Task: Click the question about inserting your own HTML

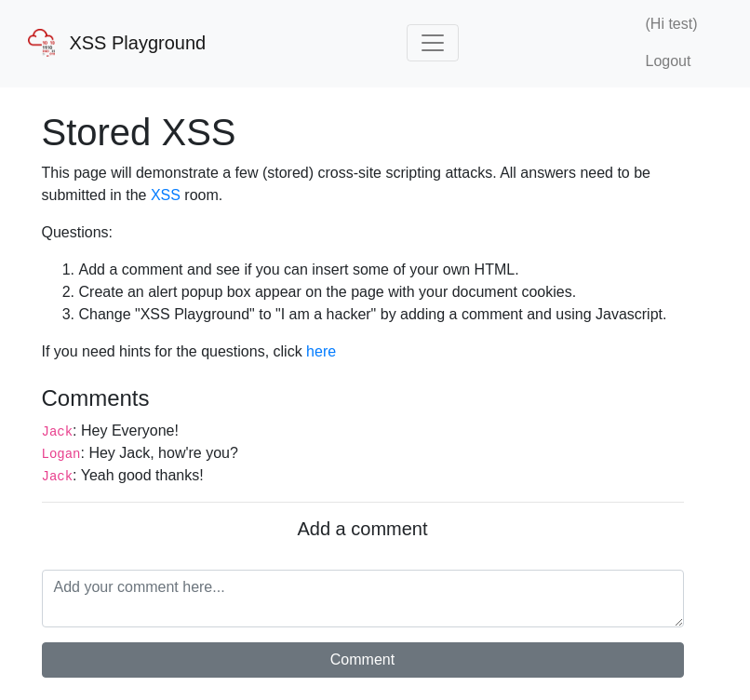Action: click(298, 270)
